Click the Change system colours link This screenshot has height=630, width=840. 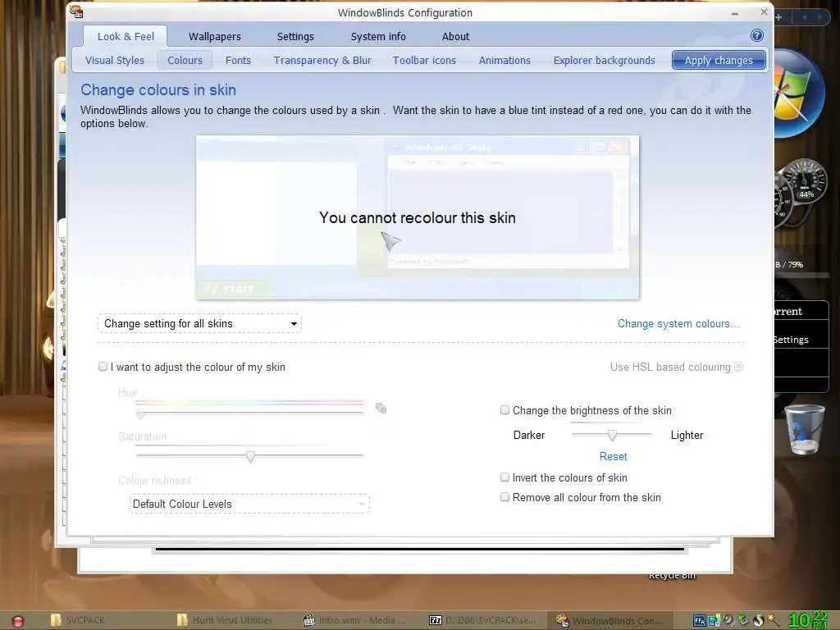click(678, 323)
